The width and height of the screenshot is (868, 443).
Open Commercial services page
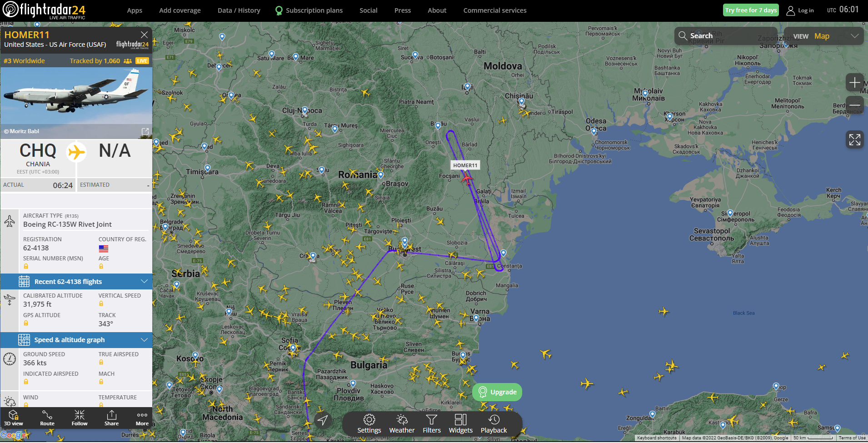(495, 10)
